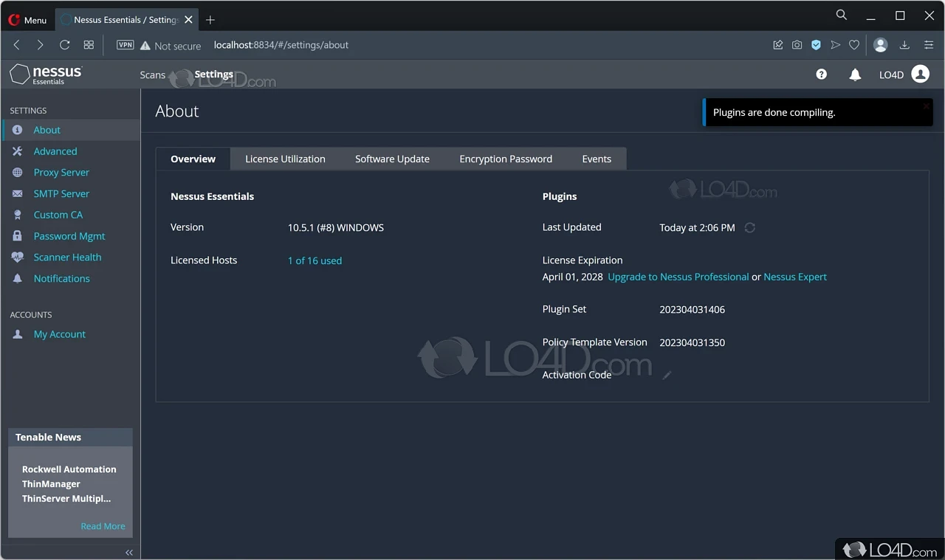Select version text 10.5.1 (#8) WINDOWS
945x560 pixels.
click(x=336, y=228)
